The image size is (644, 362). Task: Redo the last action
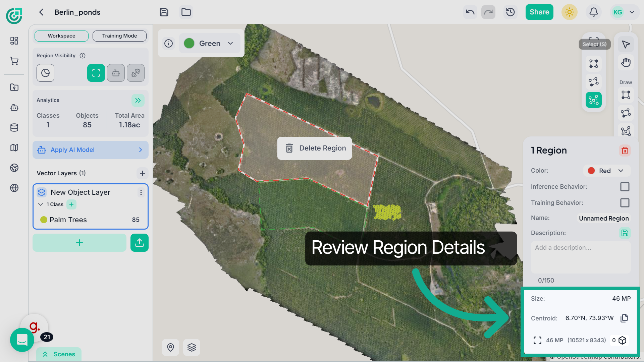pos(488,12)
